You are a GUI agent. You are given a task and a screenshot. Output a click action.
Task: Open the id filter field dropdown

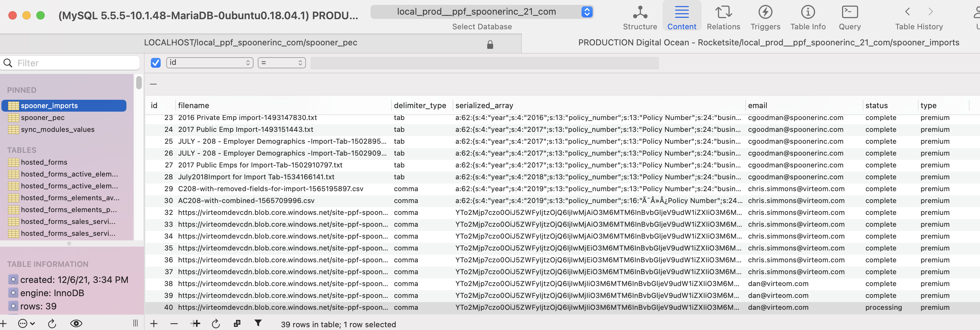point(210,63)
